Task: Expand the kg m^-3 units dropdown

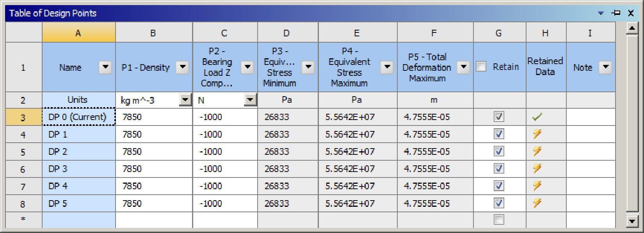Action: pyautogui.click(x=185, y=100)
